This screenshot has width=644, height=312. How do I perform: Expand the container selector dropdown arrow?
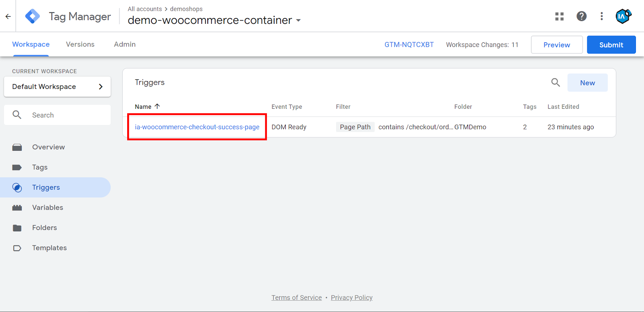click(298, 21)
